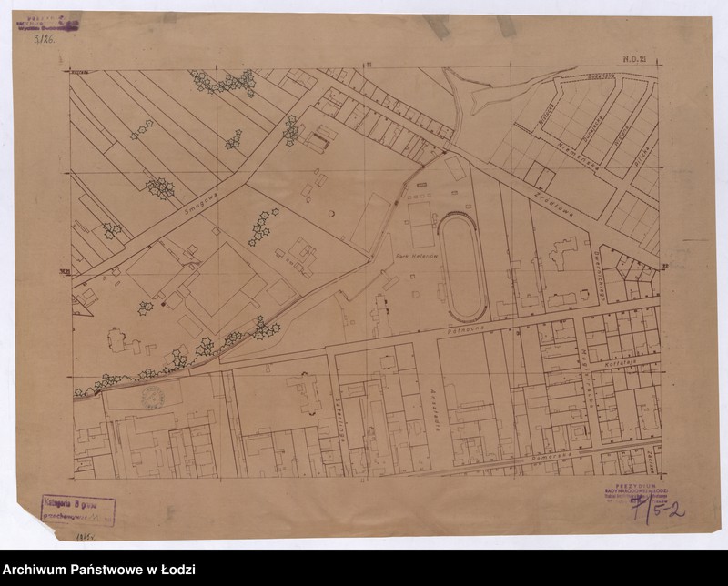Click the handwritten '3/26' number
Screen dimensions: 728x586
[x=43, y=37]
